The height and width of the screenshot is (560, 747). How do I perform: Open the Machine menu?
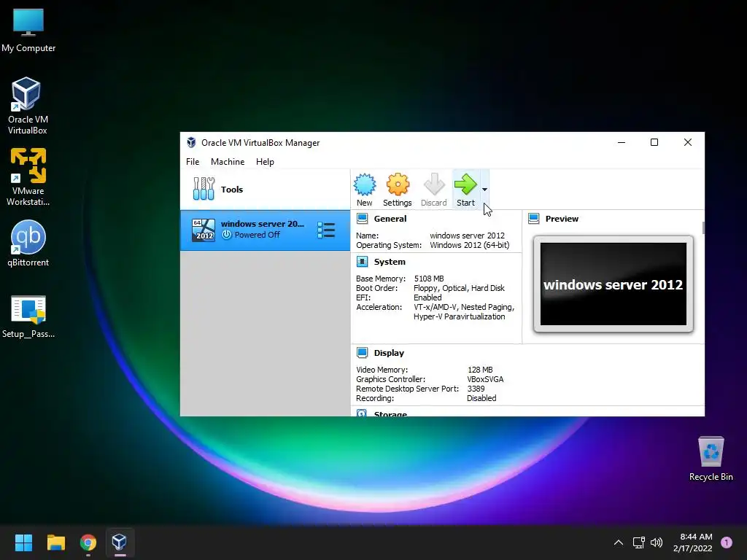[x=228, y=162]
